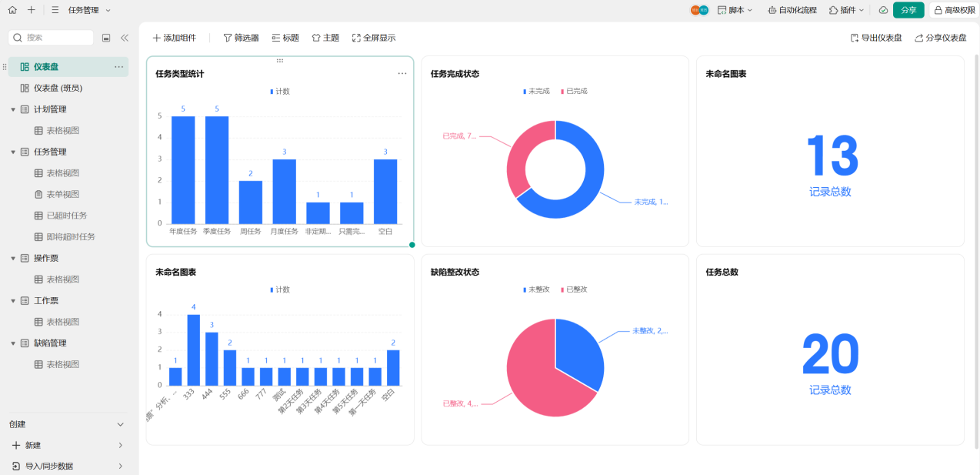The image size is (980, 475).
Task: Click the 分享 share button
Action: [908, 11]
